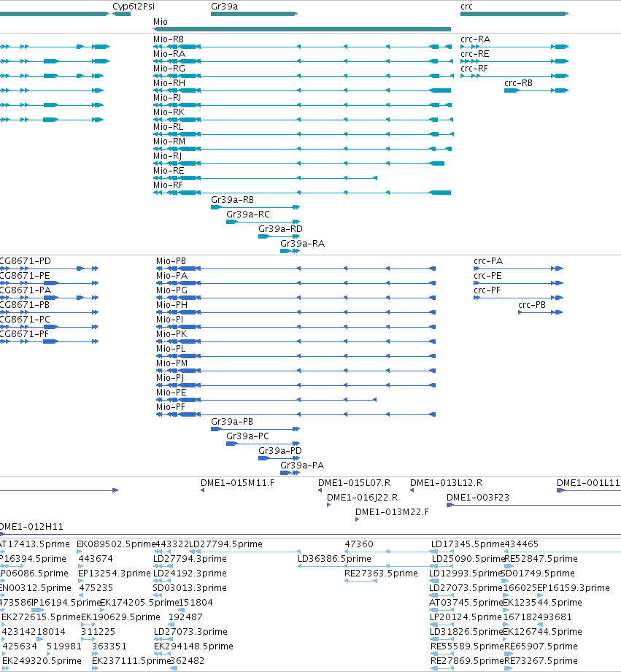621x672 pixels.
Task: Select the CG8671-PB protein label
Action: click(25, 305)
